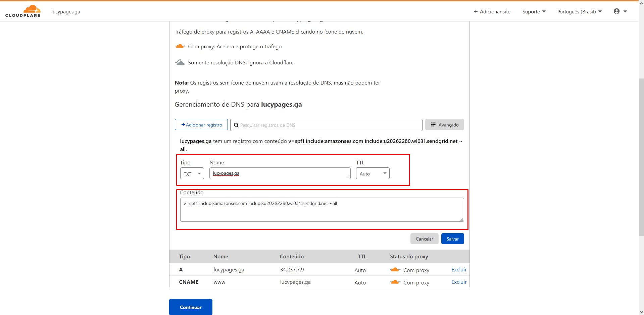The image size is (644, 315).
Task: Click the page vertical scrollbar
Action: pyautogui.click(x=641, y=157)
